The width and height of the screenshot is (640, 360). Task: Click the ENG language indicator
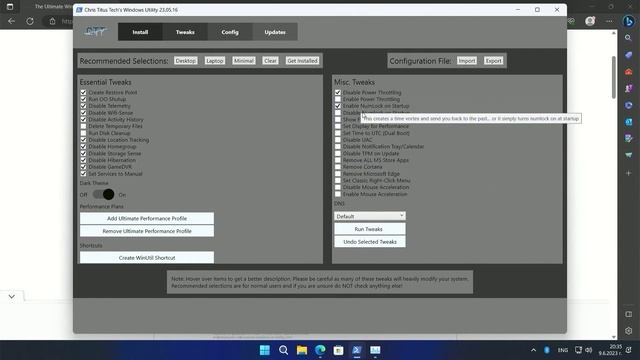pos(563,350)
